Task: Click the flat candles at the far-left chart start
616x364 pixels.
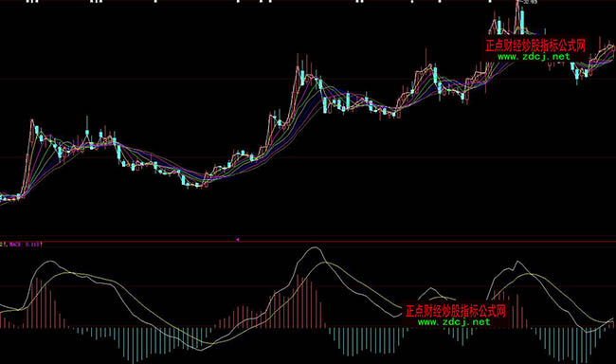Action: point(10,197)
